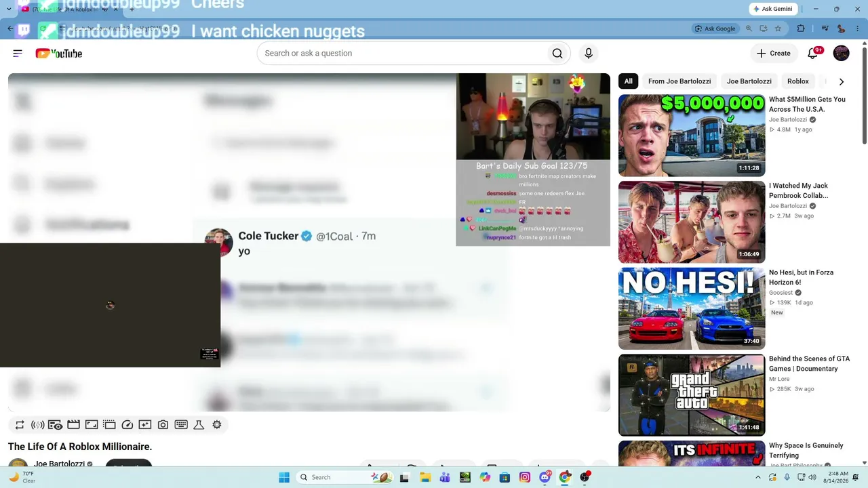This screenshot has height=488, width=868.
Task: Toggle the eye visibility icon under the video
Action: (56, 425)
